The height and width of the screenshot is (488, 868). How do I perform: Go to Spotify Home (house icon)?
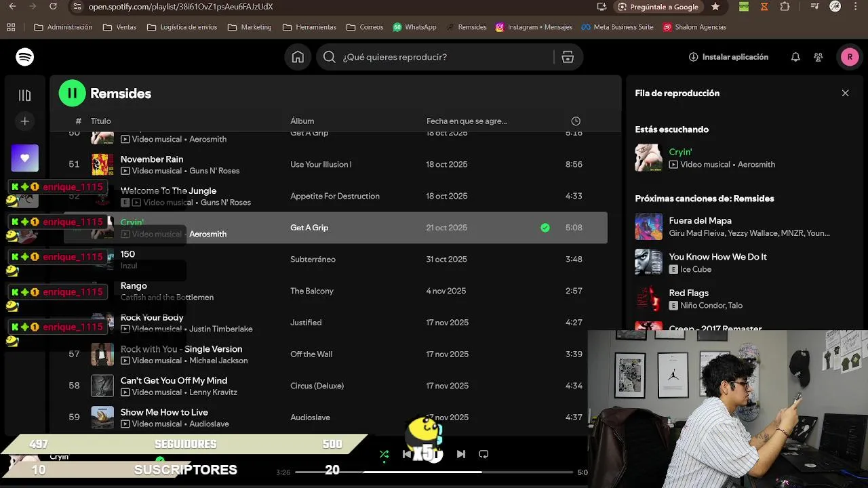(298, 57)
